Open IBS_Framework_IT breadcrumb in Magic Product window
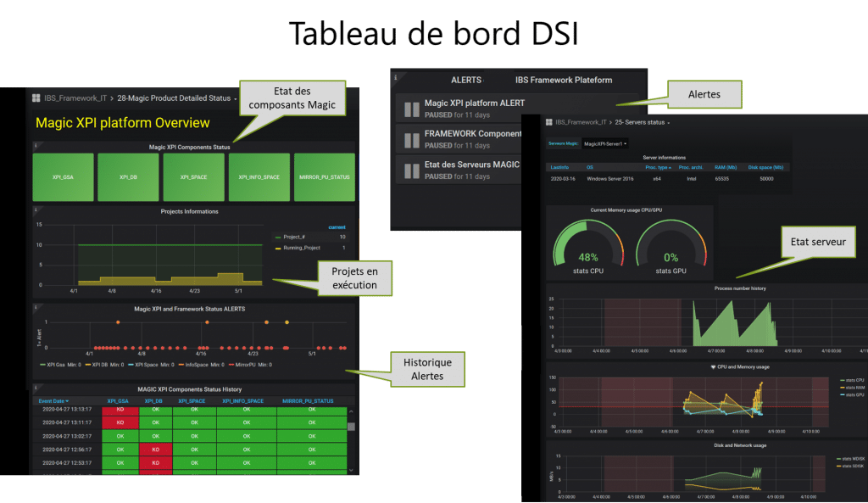This screenshot has width=868, height=503. point(75,98)
